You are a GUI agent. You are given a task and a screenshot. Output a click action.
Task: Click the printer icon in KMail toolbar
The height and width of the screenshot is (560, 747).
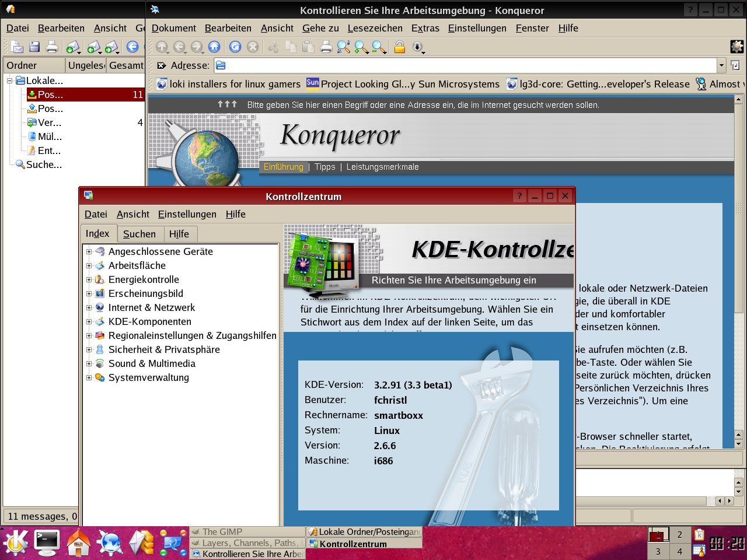52,47
